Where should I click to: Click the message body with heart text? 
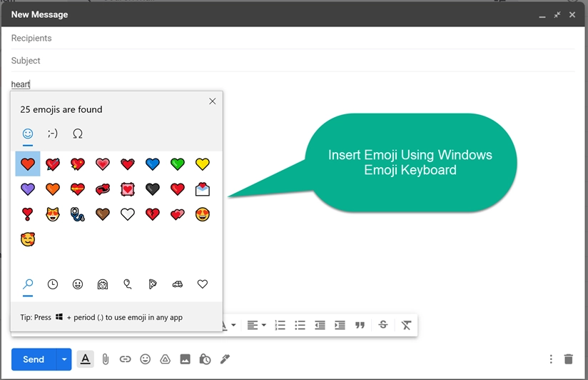[20, 84]
